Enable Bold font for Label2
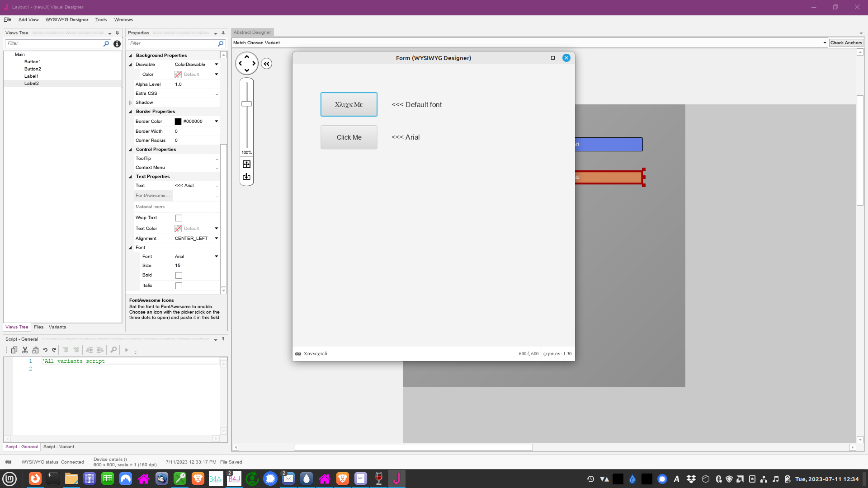The height and width of the screenshot is (488, 868). (x=179, y=275)
